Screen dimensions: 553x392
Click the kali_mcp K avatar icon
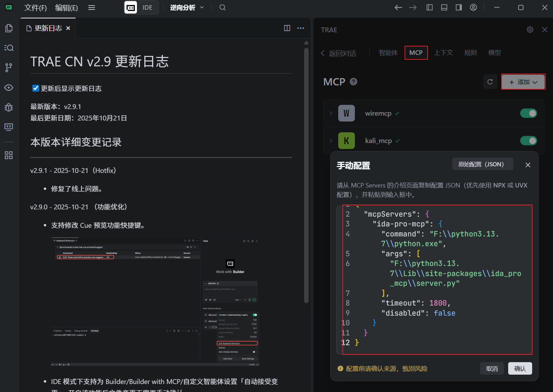(347, 141)
